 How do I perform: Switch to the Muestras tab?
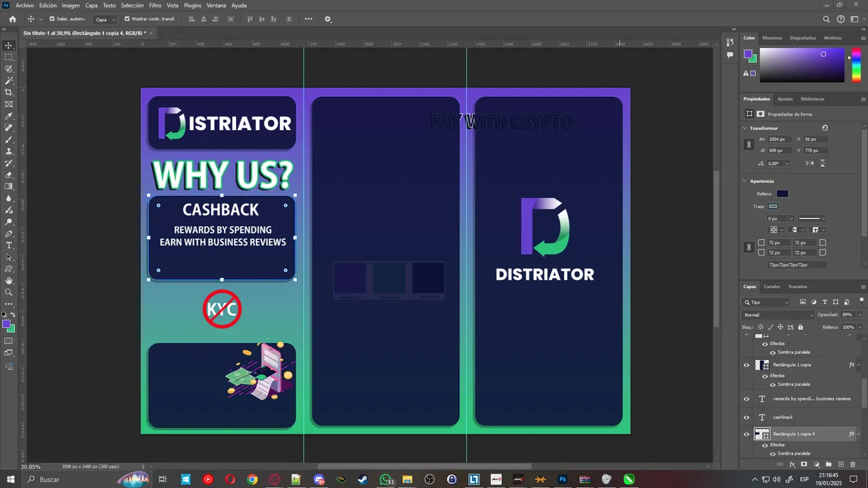point(772,38)
